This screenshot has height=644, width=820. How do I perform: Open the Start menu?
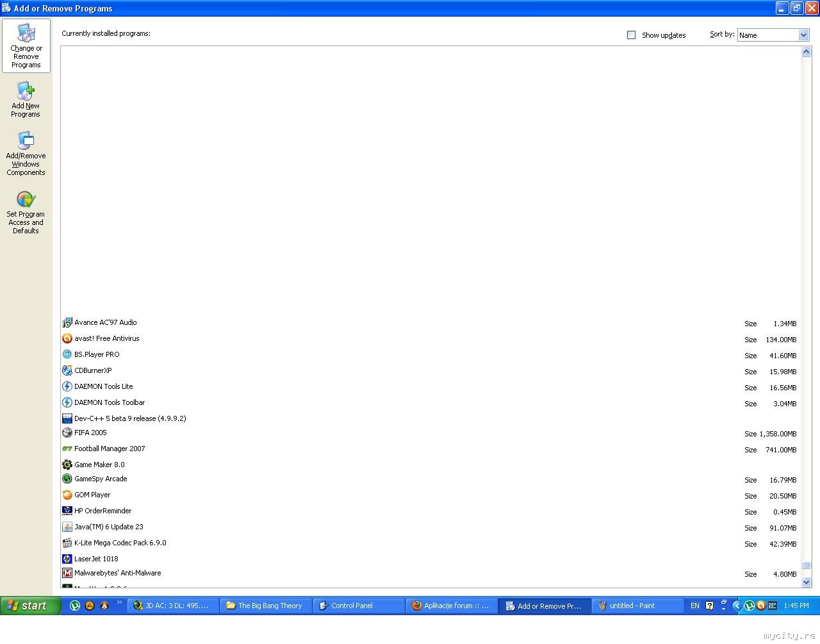30,606
